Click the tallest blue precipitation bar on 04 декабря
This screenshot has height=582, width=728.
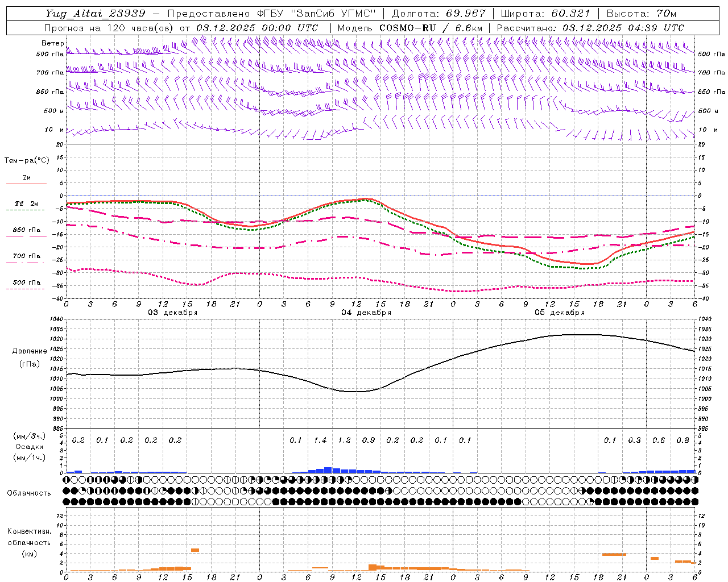coord(328,470)
